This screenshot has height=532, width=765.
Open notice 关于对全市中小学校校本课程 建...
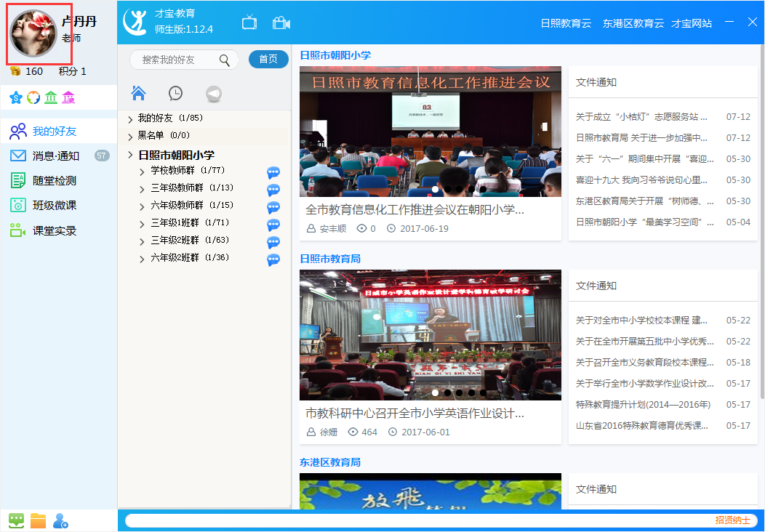click(x=641, y=320)
